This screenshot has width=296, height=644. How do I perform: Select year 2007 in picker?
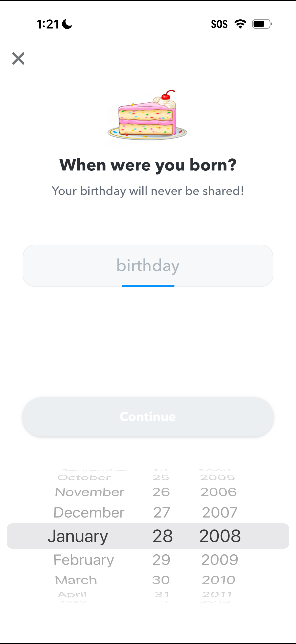(220, 513)
